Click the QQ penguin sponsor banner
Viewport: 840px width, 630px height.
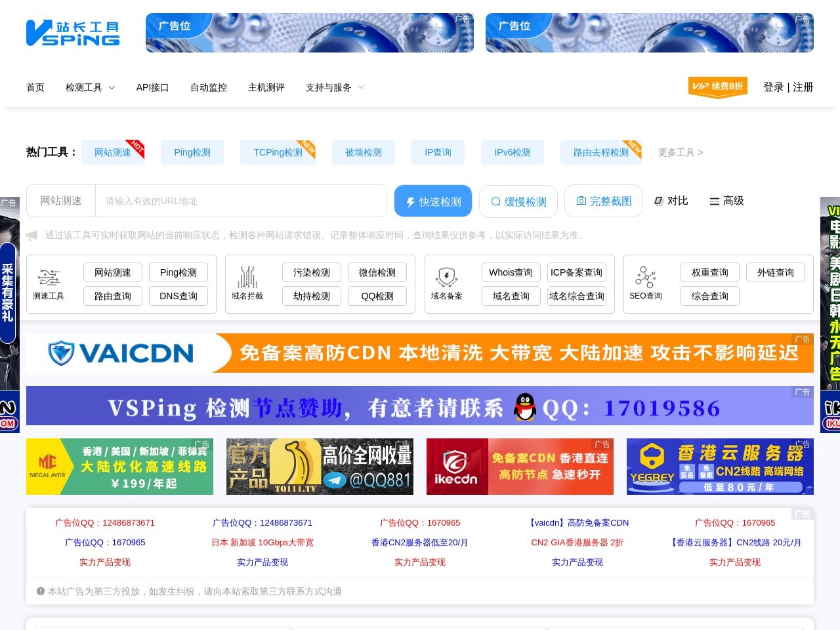420,406
